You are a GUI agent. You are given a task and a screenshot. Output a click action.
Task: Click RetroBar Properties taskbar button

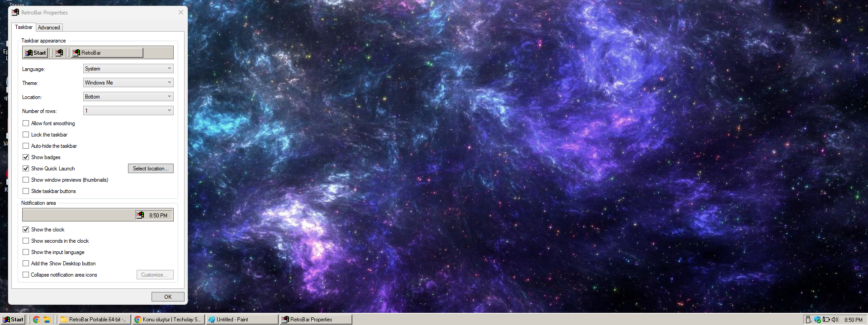tap(316, 320)
